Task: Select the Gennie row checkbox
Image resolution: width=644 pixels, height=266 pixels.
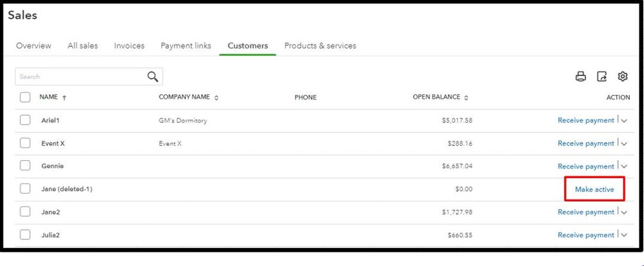Action: tap(25, 166)
